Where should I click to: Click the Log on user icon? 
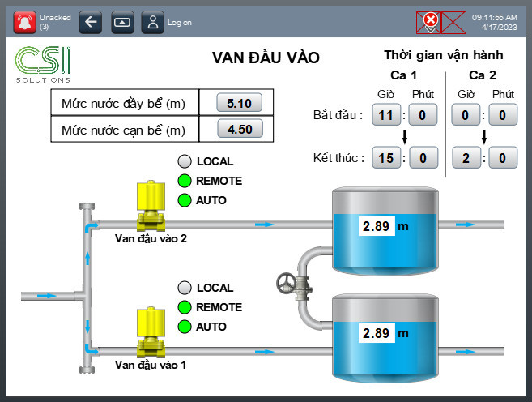click(153, 23)
